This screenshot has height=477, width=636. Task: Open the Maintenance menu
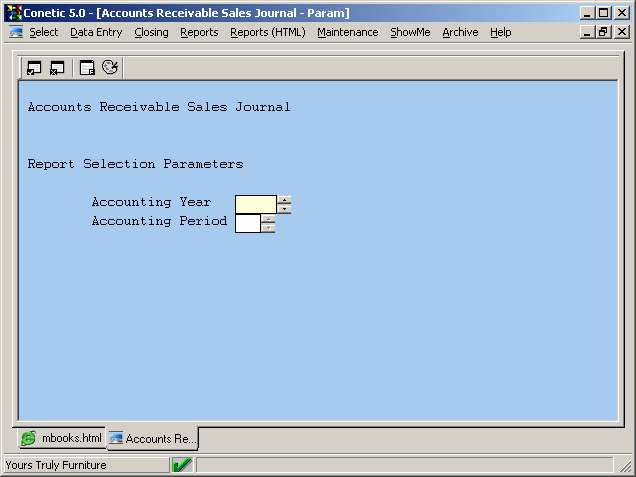(x=348, y=32)
